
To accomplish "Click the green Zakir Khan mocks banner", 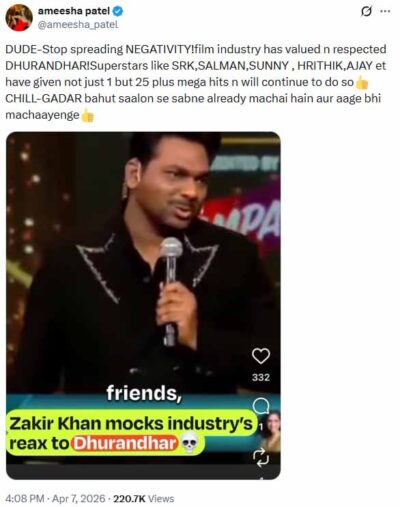I will tap(131, 433).
